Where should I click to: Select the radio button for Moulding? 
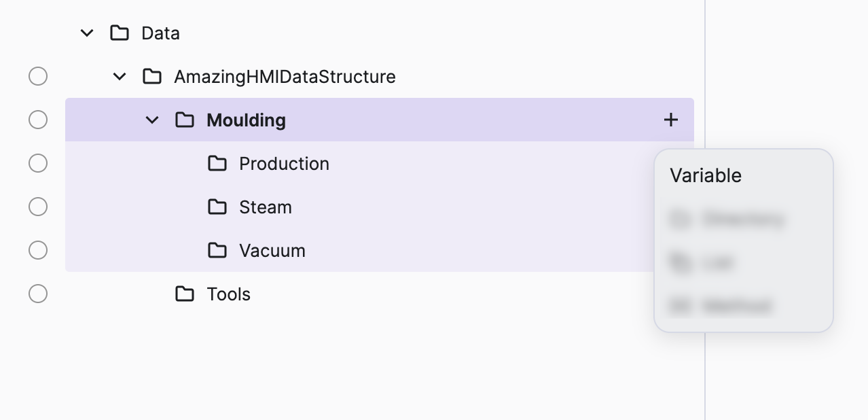coord(38,120)
